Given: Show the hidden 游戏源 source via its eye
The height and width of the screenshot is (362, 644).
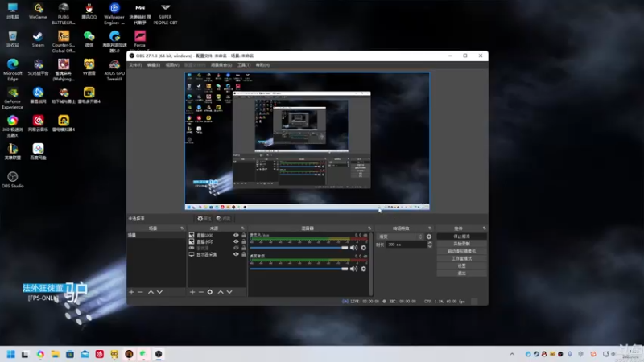Looking at the screenshot, I should click(236, 248).
